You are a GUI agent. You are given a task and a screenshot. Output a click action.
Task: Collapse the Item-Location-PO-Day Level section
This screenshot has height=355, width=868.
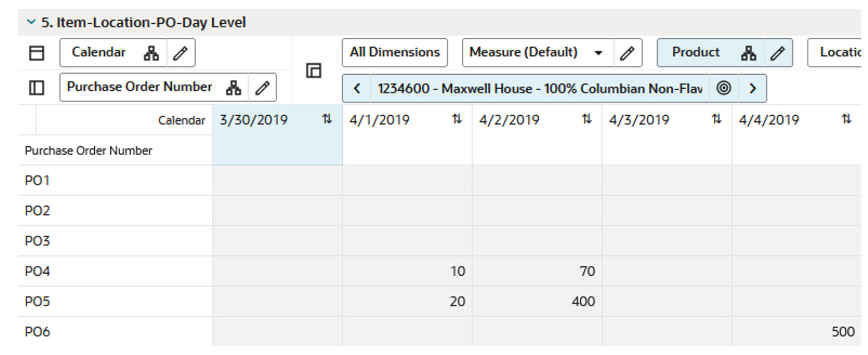[x=30, y=22]
